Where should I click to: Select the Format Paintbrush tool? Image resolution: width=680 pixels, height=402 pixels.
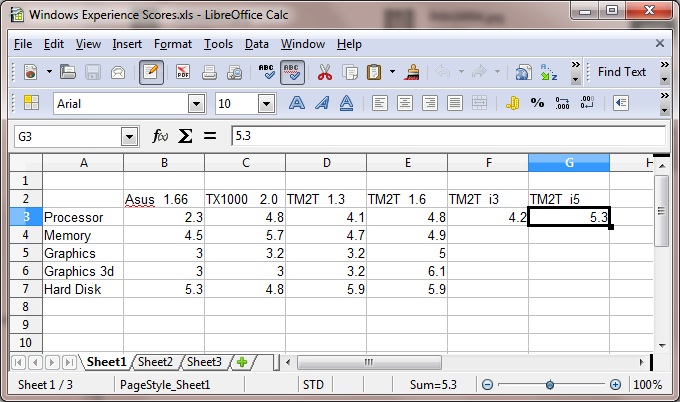point(412,72)
